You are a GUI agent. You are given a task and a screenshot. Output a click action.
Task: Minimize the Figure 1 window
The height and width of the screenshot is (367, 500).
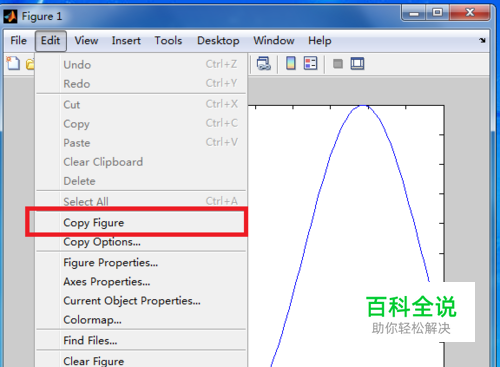(414, 13)
